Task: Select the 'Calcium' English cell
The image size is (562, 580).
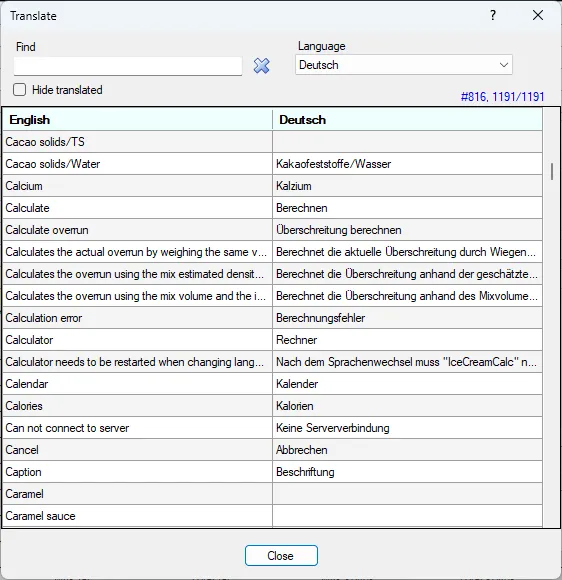Action: (137, 186)
